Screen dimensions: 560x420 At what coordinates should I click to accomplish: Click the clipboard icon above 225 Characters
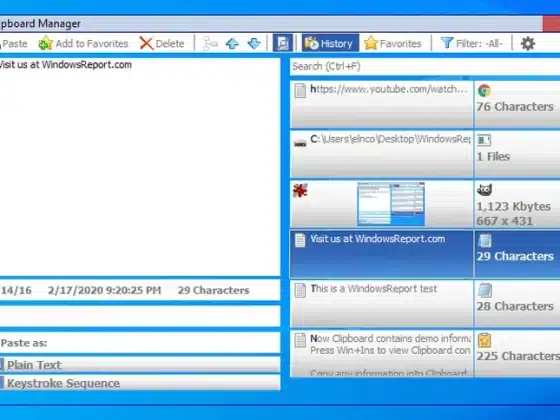coord(484,340)
